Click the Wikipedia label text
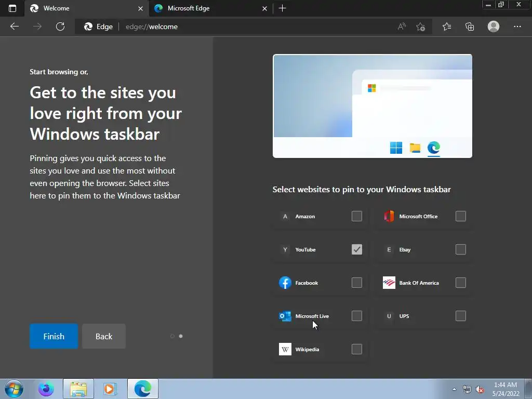Image resolution: width=532 pixels, height=399 pixels. tap(307, 349)
